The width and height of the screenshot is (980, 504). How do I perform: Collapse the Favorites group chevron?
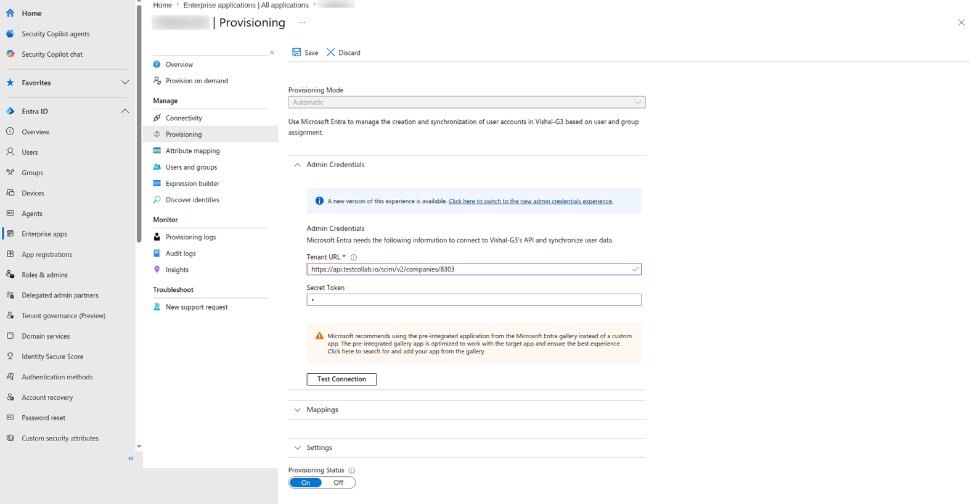(125, 83)
